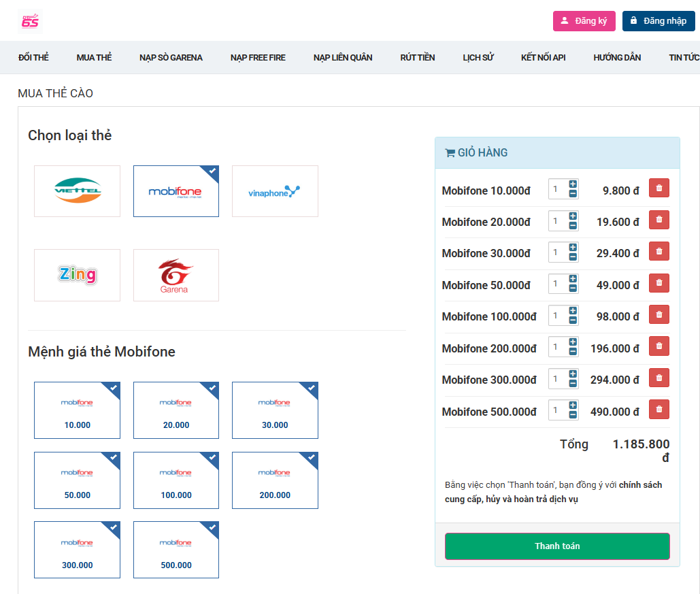Image resolution: width=700 pixels, height=594 pixels.
Task: Deselect the Mobifone 10.000 denomination
Action: coord(77,410)
